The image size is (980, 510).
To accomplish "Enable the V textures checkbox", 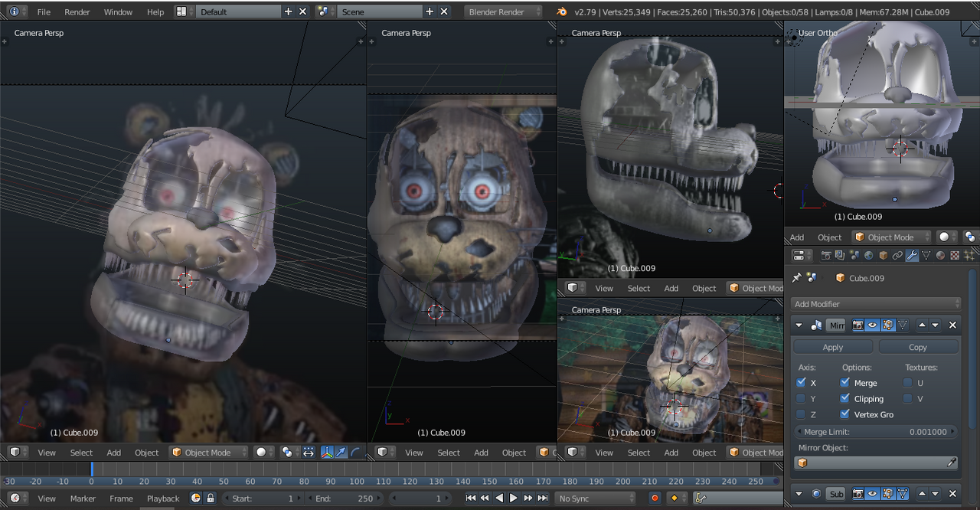I will pyautogui.click(x=908, y=398).
